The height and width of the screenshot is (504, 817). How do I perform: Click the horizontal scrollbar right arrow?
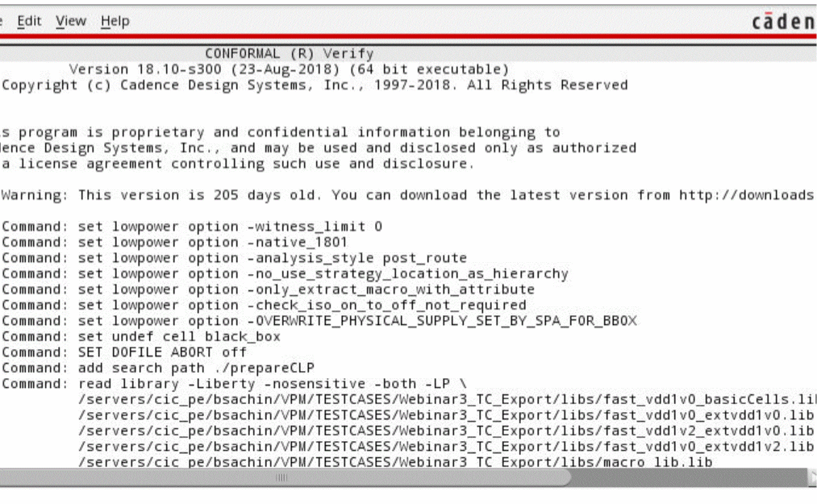(x=812, y=477)
